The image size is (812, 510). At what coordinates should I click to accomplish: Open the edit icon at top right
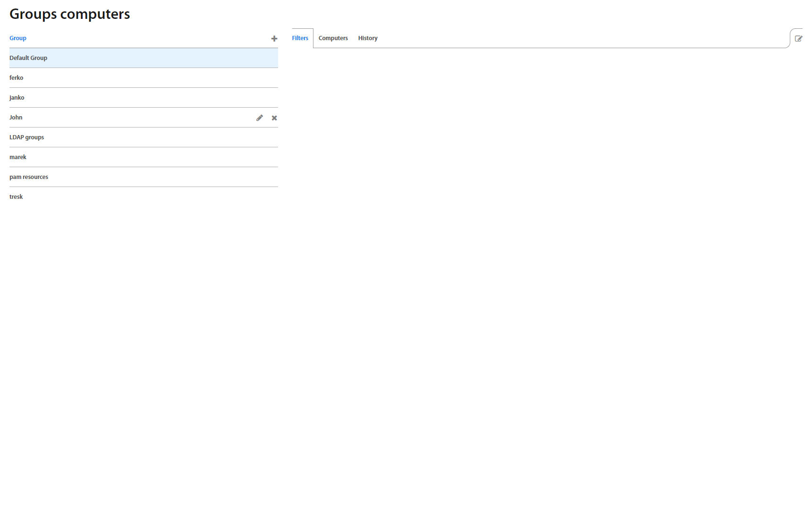coord(798,39)
